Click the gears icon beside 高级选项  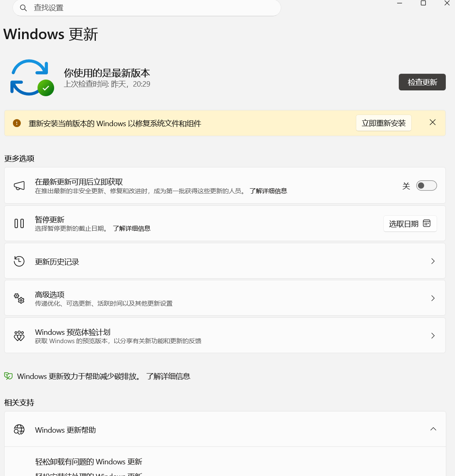pos(19,299)
